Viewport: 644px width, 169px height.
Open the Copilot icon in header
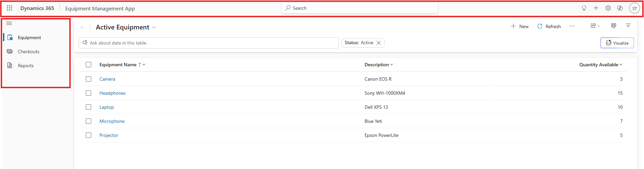620,8
